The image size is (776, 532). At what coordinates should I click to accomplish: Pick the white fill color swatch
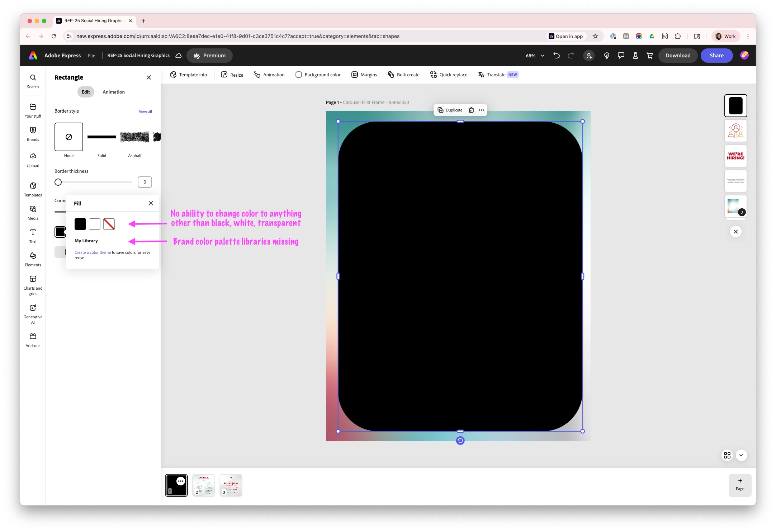[x=94, y=224]
